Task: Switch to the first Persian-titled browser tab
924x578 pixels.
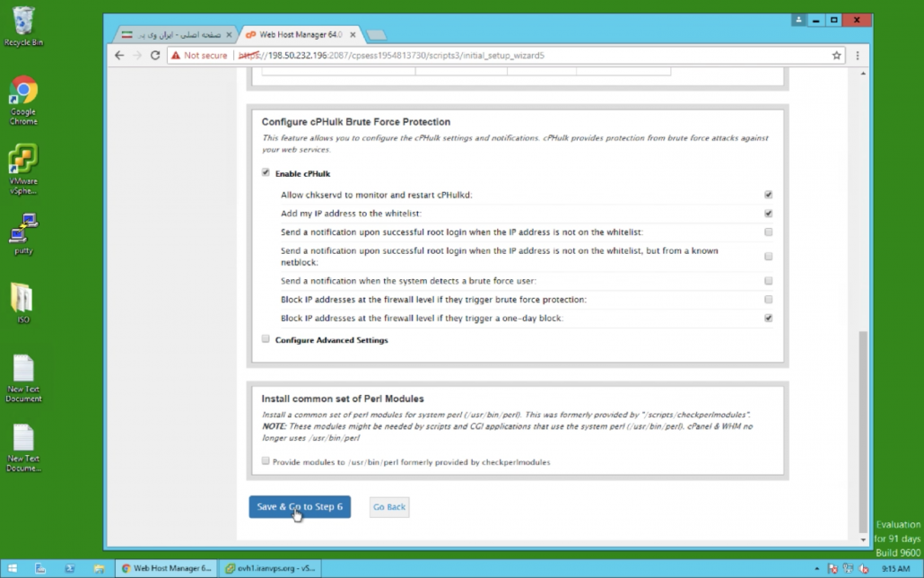Action: pyautogui.click(x=176, y=34)
